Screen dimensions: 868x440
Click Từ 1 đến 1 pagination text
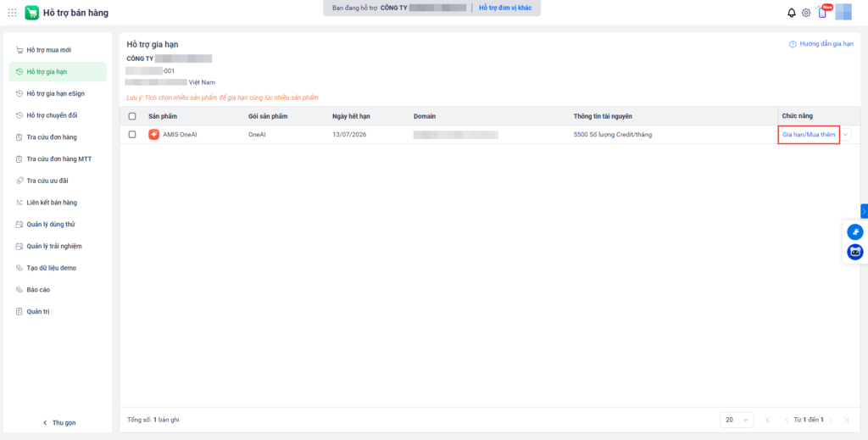(x=809, y=420)
